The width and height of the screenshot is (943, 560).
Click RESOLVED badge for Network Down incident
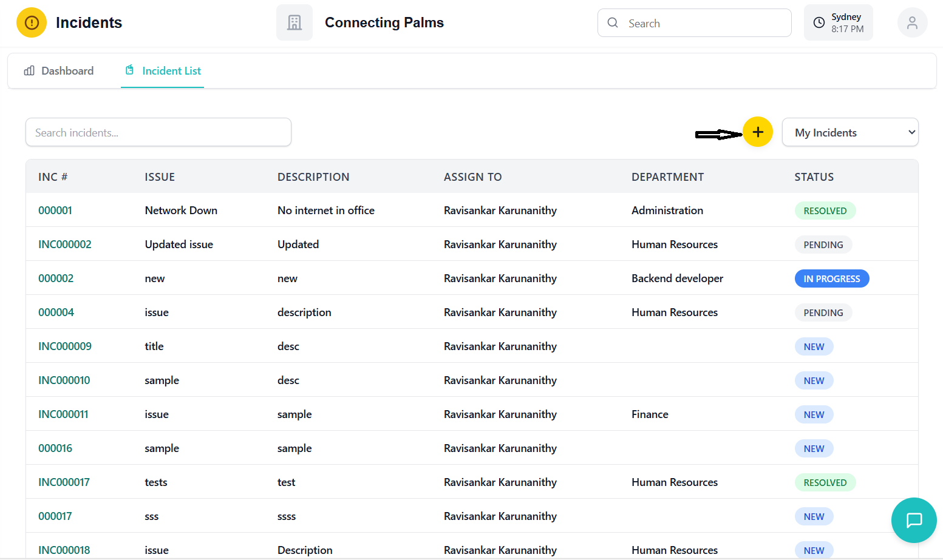point(825,211)
